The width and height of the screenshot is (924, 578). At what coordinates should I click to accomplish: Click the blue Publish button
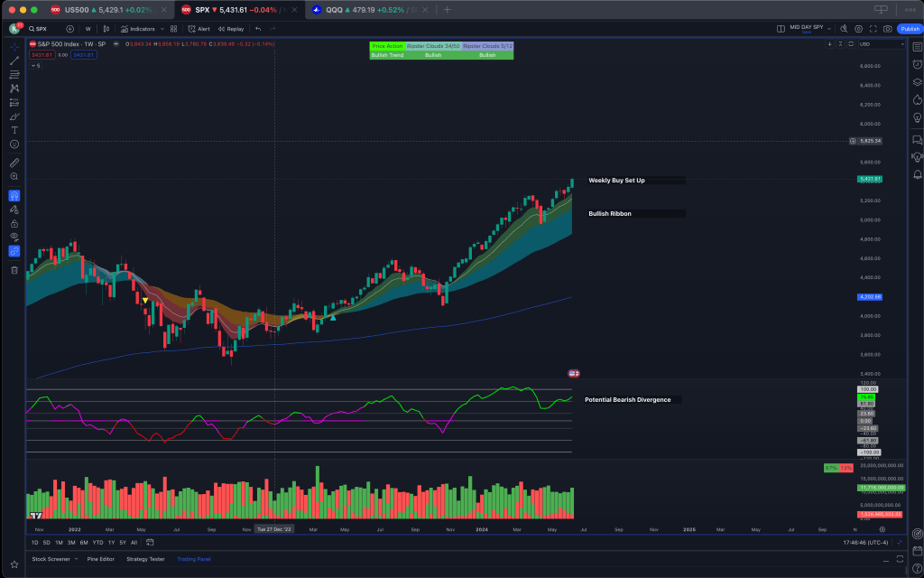coord(910,29)
